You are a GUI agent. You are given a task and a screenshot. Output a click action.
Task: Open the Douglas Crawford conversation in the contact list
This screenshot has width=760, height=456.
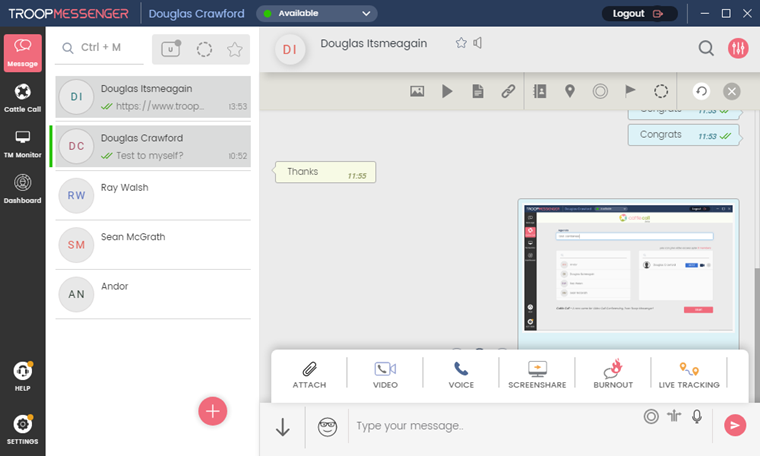click(x=153, y=146)
